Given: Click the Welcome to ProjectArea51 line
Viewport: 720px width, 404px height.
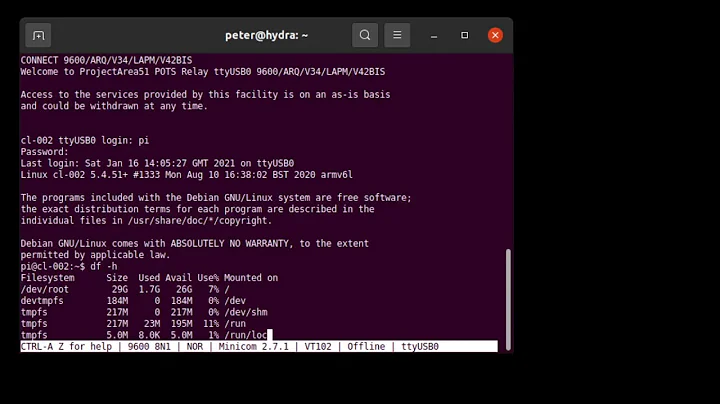Looking at the screenshot, I should 202,72.
